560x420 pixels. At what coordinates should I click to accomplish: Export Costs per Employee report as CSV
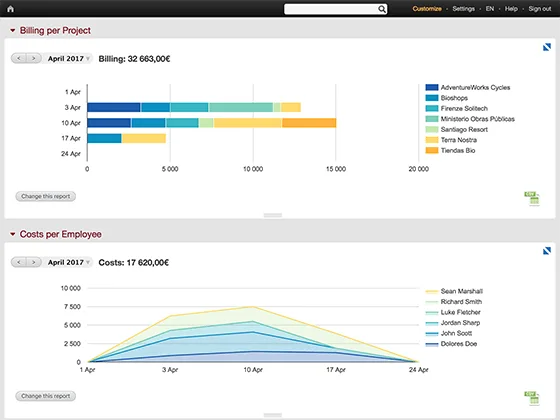(532, 398)
